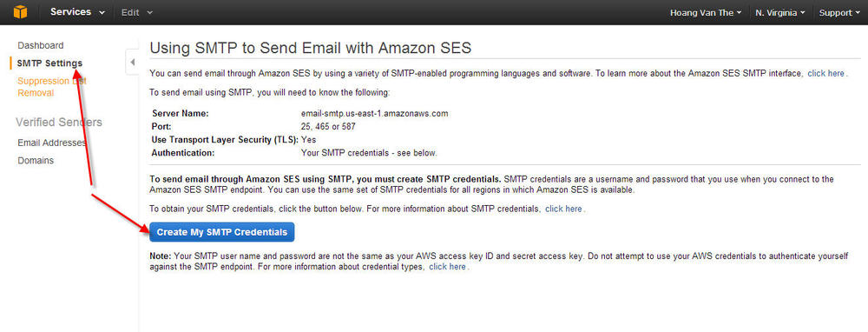Open the Support dropdown menu
Image resolution: width=868 pixels, height=332 pixels.
(839, 13)
